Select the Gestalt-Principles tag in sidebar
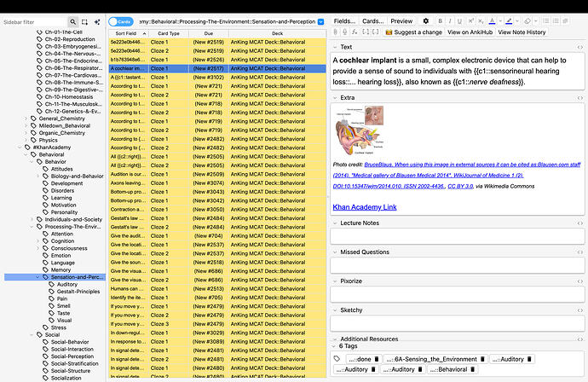 [x=78, y=292]
